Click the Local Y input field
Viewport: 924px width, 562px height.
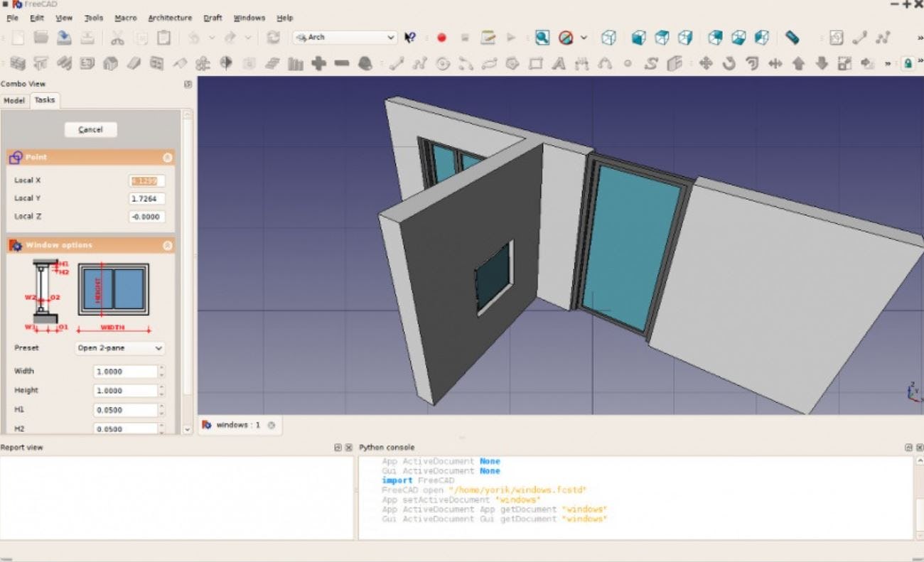[147, 198]
